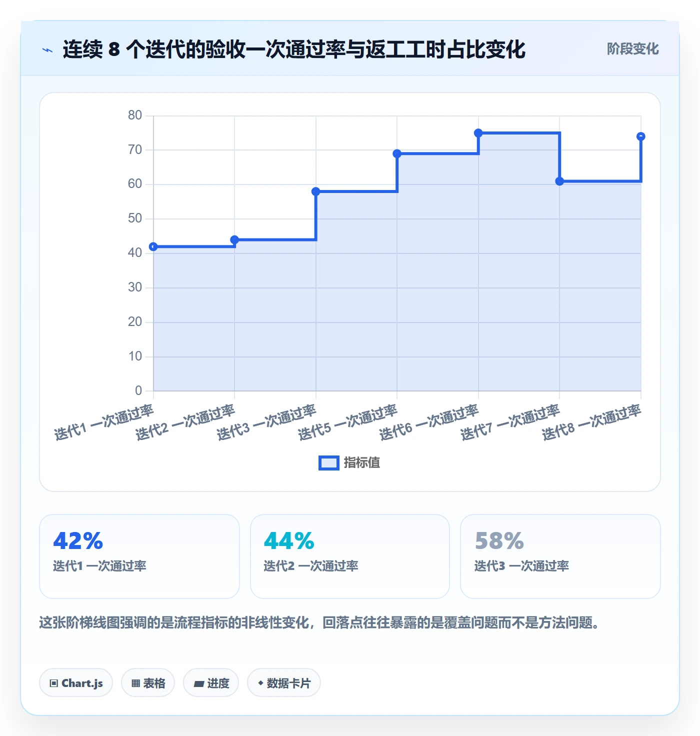The height and width of the screenshot is (736, 700).
Task: Click the 迭代1 data point at 42
Action: (153, 246)
